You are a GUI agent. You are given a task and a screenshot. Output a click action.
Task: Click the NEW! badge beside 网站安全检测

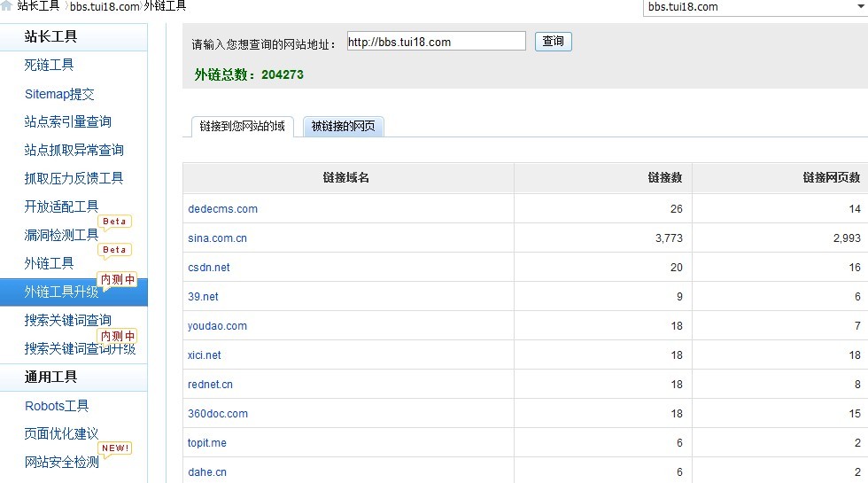point(115,448)
